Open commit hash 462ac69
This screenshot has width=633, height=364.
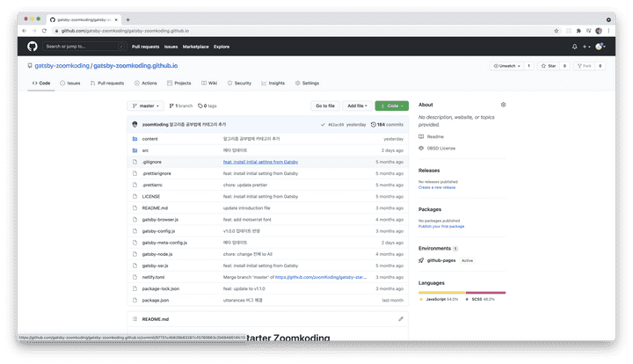[336, 125]
